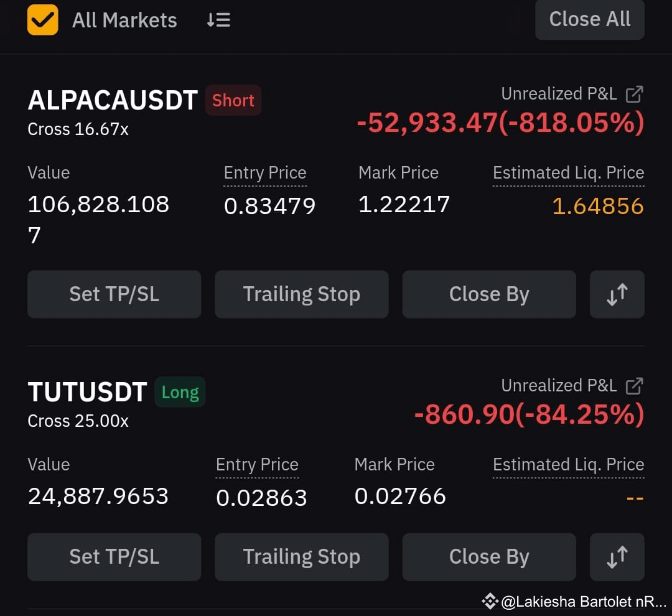
Task: Open Trailing Stop for ALPACAUSDT
Action: pyautogui.click(x=301, y=294)
